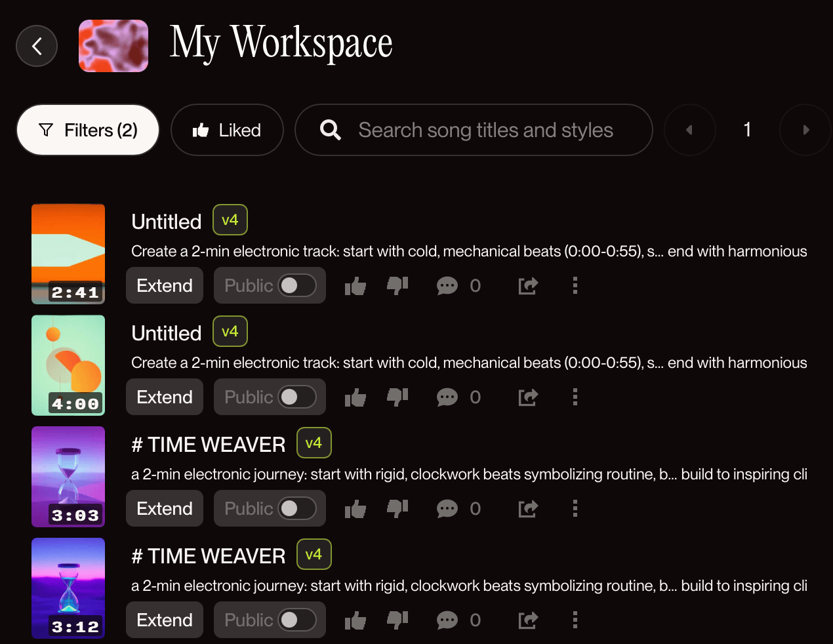Extend the 3:12 TIME WEAVER track

point(165,620)
